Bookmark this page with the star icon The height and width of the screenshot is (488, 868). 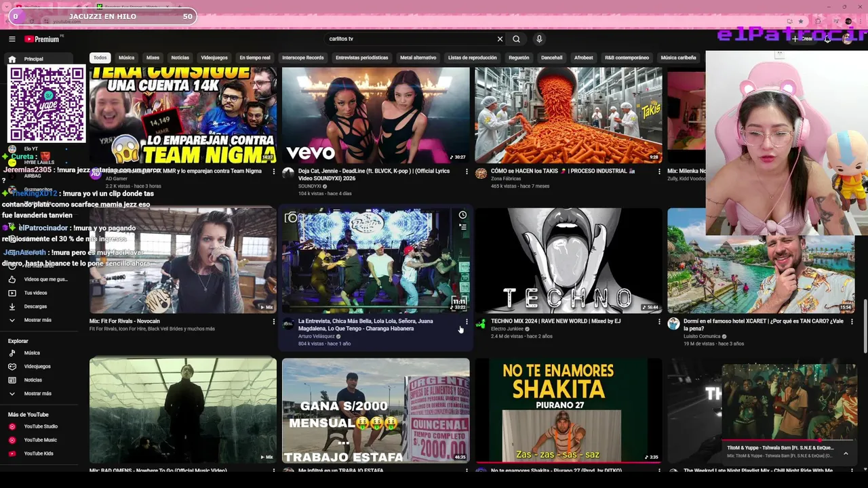[x=802, y=21]
